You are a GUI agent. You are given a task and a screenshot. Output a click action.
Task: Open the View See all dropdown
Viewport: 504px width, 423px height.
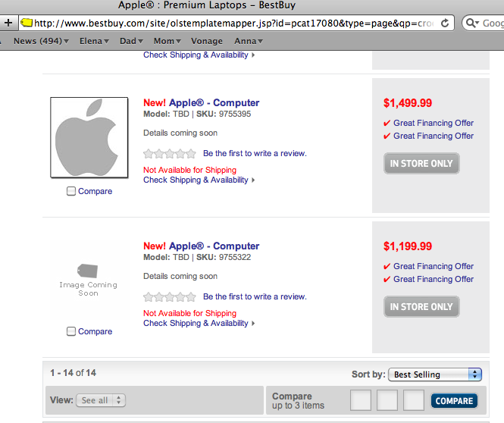(x=101, y=400)
